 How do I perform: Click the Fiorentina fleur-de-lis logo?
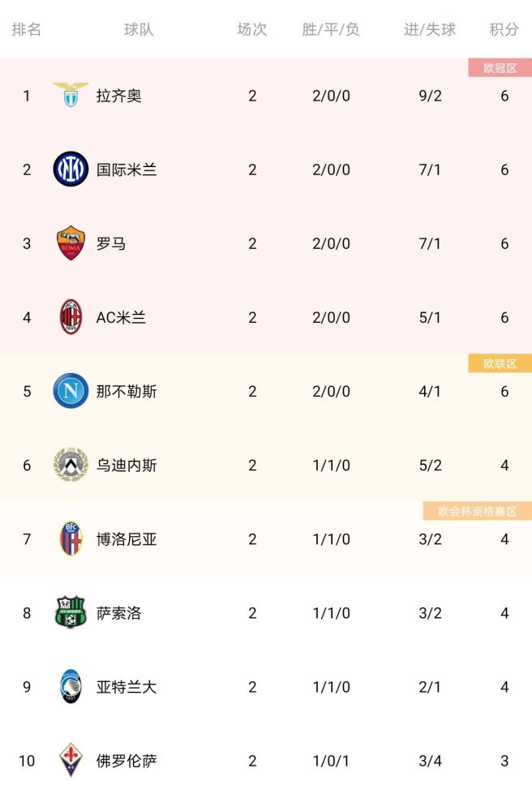71,761
